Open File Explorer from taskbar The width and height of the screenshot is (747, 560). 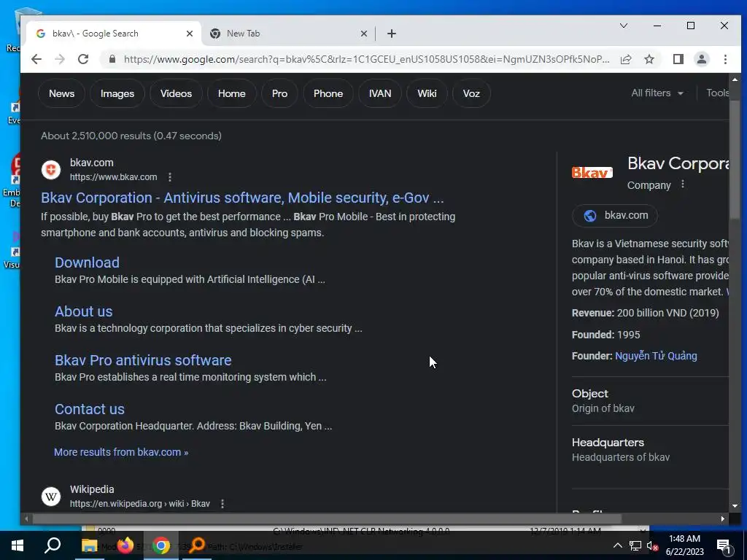[x=89, y=545]
